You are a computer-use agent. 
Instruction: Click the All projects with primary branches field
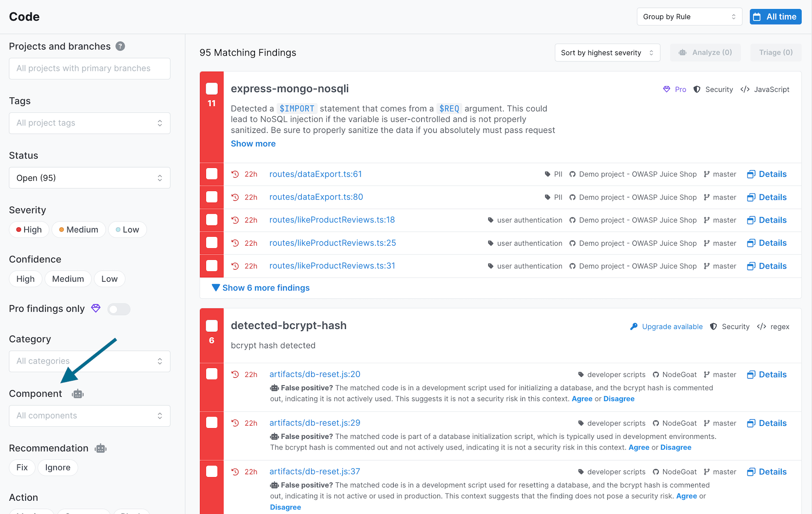pyautogui.click(x=89, y=68)
